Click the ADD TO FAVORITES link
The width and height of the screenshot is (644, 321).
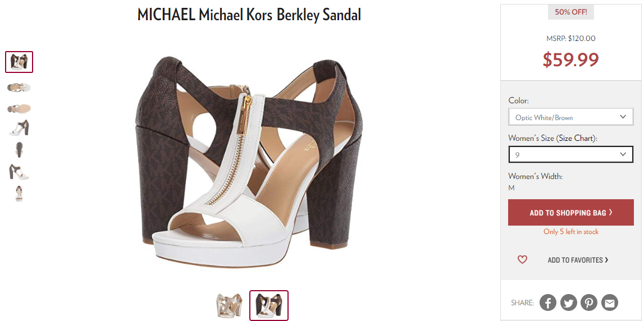coord(578,260)
